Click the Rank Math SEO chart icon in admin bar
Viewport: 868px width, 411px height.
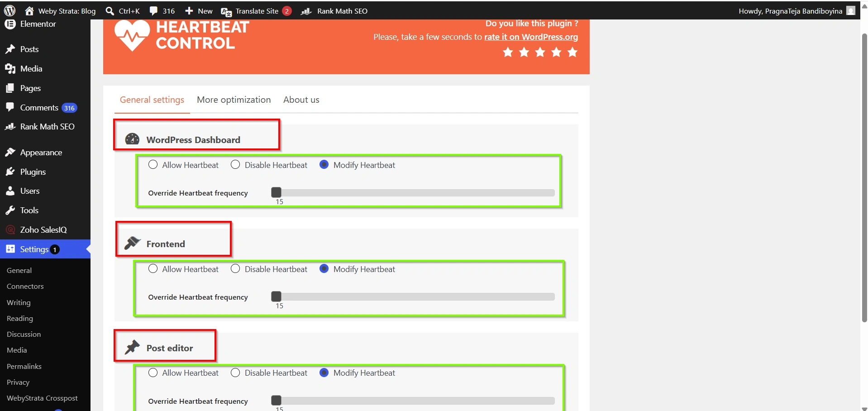306,11
